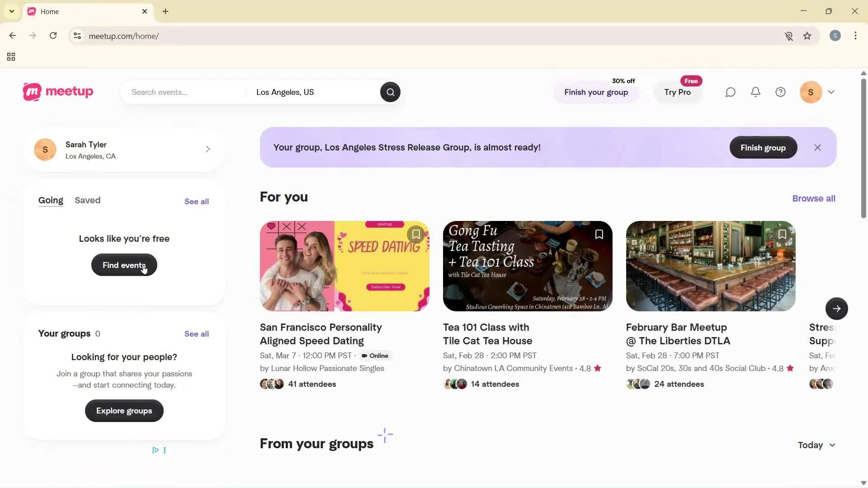868x488 pixels.
Task: Click the carousel next arrow
Action: [x=837, y=309]
